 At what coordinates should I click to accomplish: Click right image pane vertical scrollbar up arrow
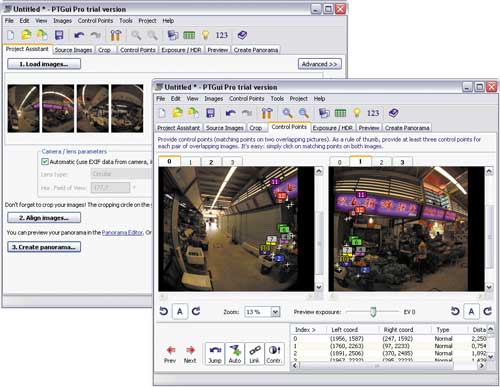[x=489, y=171]
